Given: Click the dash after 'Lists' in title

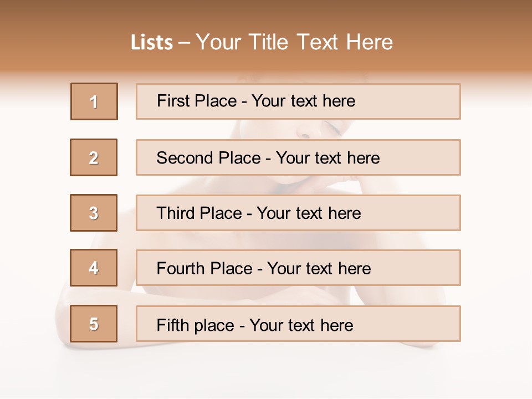Looking at the screenshot, I should pyautogui.click(x=184, y=43).
